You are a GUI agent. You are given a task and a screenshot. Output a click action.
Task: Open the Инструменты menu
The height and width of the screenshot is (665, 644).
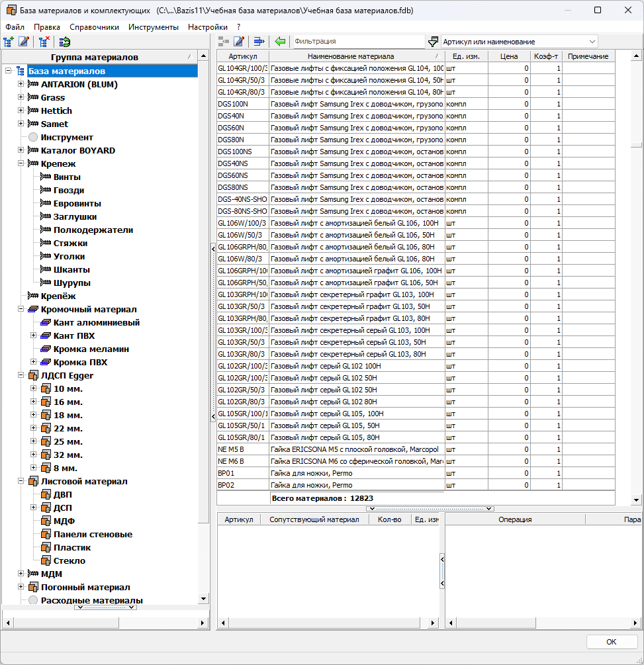(x=153, y=27)
